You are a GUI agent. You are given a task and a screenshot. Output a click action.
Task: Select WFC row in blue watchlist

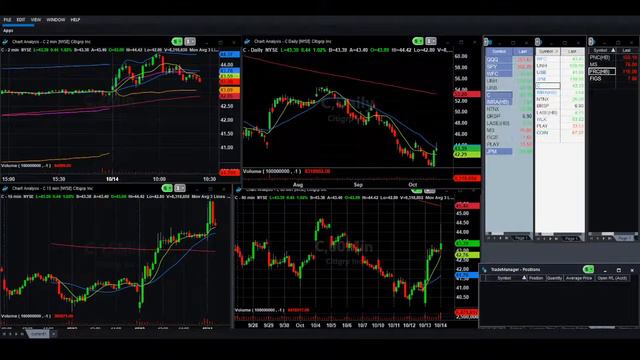[509, 73]
